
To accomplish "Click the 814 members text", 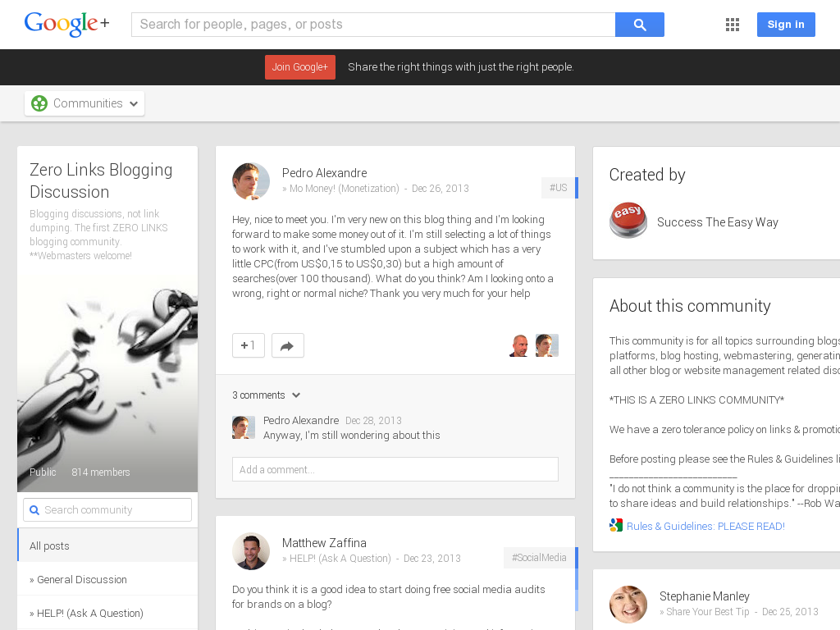I will tap(101, 472).
